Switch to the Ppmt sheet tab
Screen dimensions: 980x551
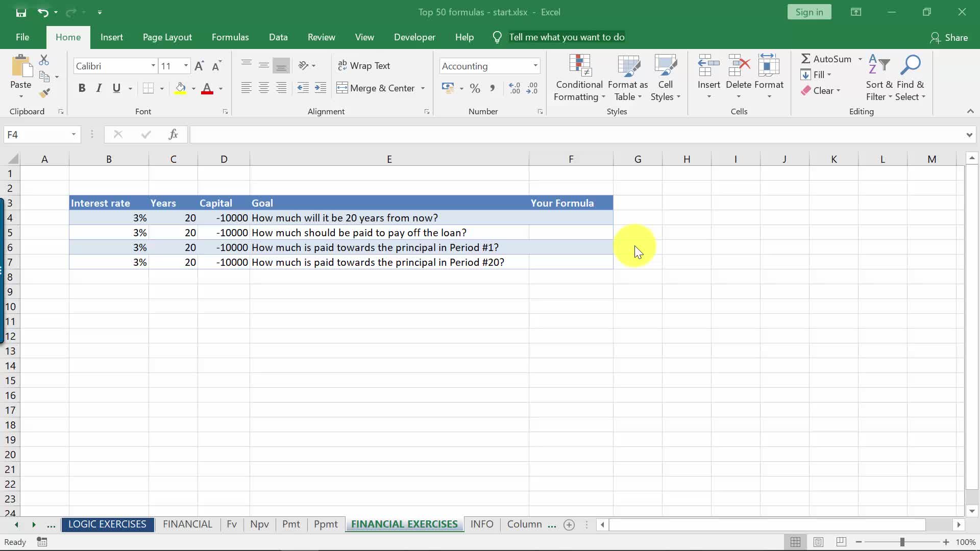326,524
